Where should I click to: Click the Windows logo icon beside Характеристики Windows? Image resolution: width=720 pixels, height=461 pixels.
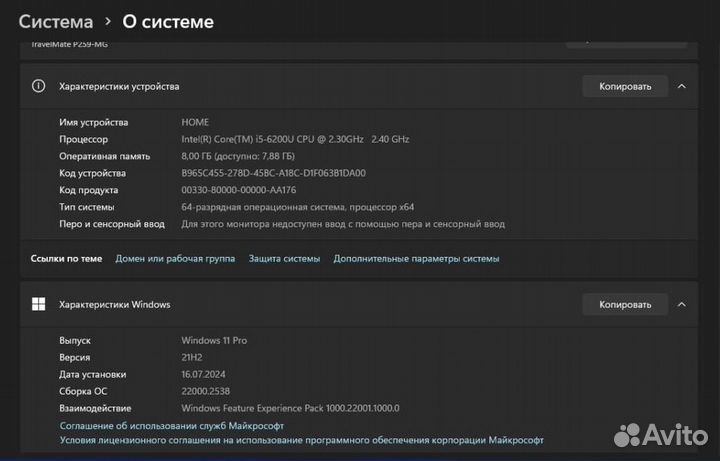coord(39,304)
